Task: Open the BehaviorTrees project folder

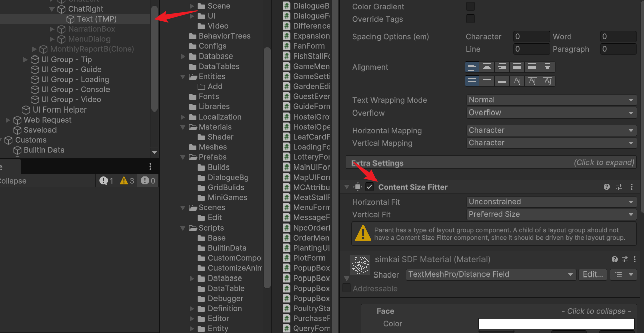Action: (225, 36)
